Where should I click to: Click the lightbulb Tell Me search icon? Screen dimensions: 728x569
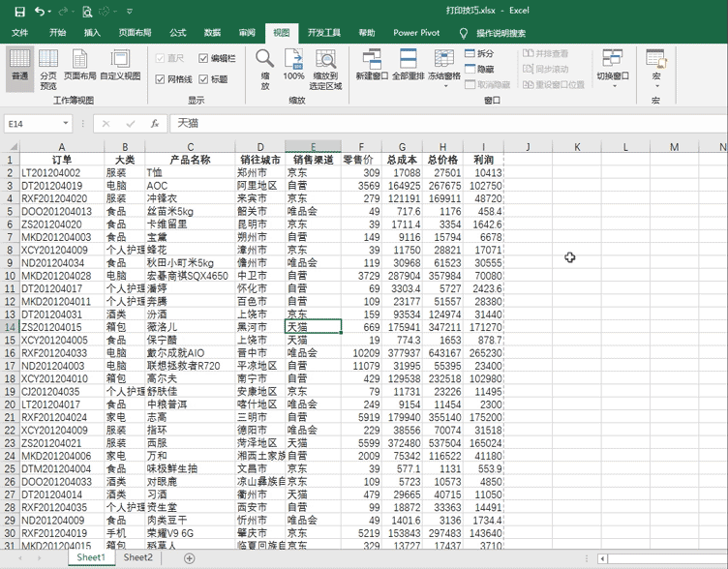(463, 33)
